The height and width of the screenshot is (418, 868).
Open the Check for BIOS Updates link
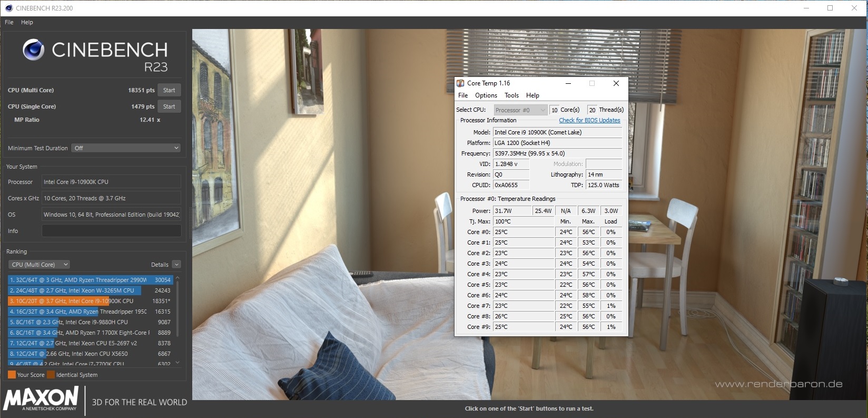(x=589, y=120)
